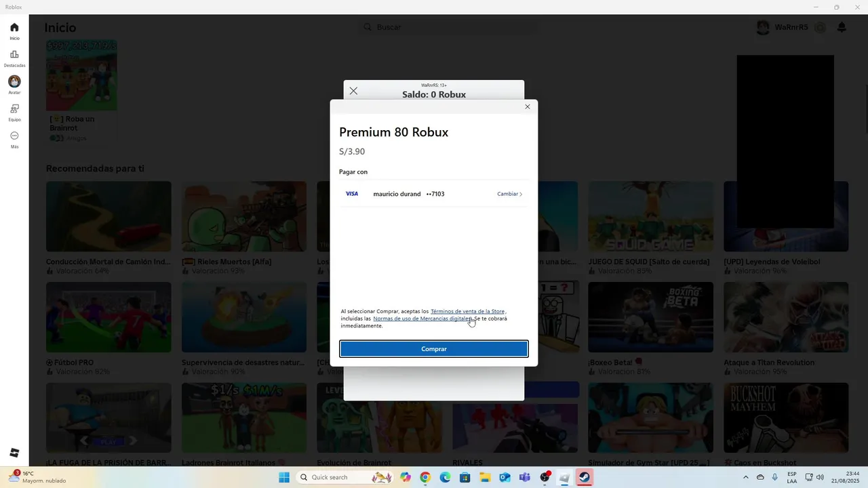Viewport: 868px width, 488px height.
Task: Click the Inicio page heading
Action: pos(60,28)
